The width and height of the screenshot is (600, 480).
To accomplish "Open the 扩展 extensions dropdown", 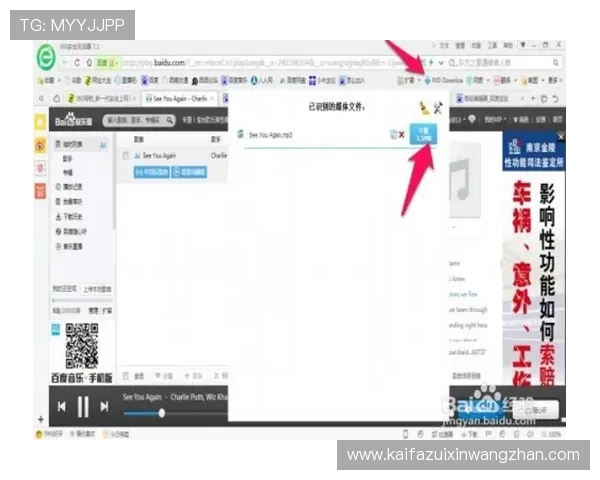I will [x=409, y=80].
